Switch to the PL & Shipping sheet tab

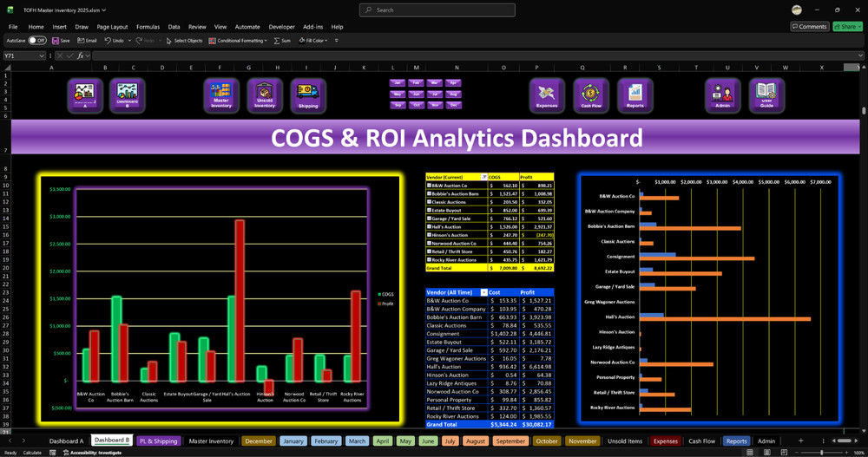pos(158,441)
